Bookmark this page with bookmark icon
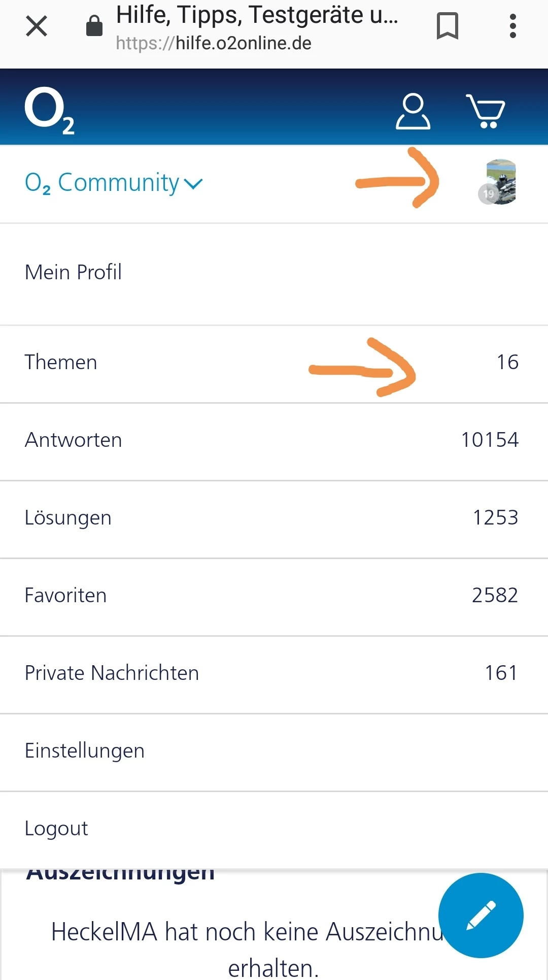548x980 pixels. tap(447, 26)
